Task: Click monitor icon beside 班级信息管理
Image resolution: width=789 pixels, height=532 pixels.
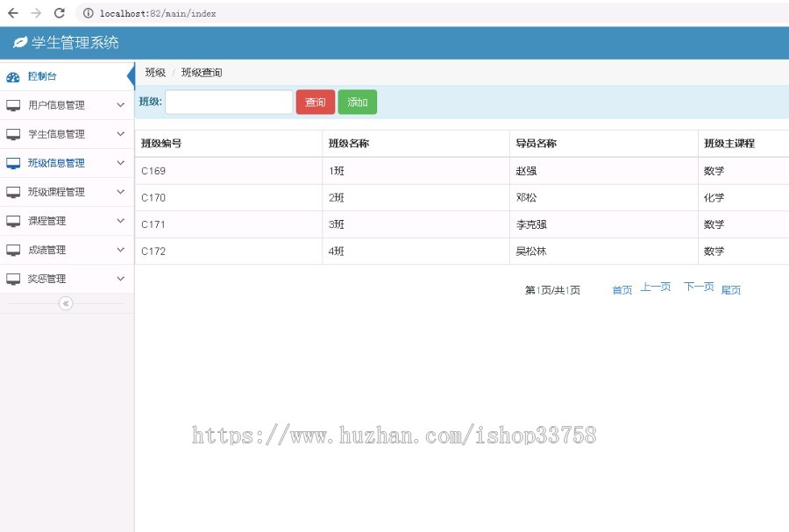Action: (x=13, y=163)
